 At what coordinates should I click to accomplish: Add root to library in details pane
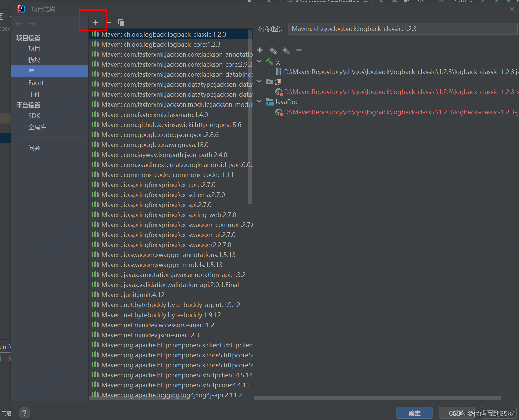point(260,50)
